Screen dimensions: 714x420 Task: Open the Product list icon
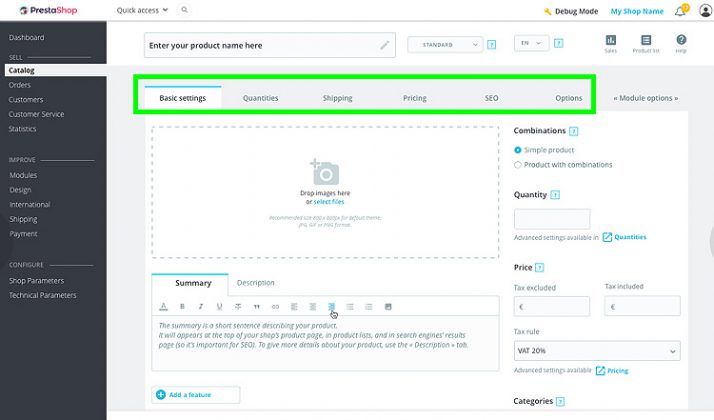click(645, 42)
